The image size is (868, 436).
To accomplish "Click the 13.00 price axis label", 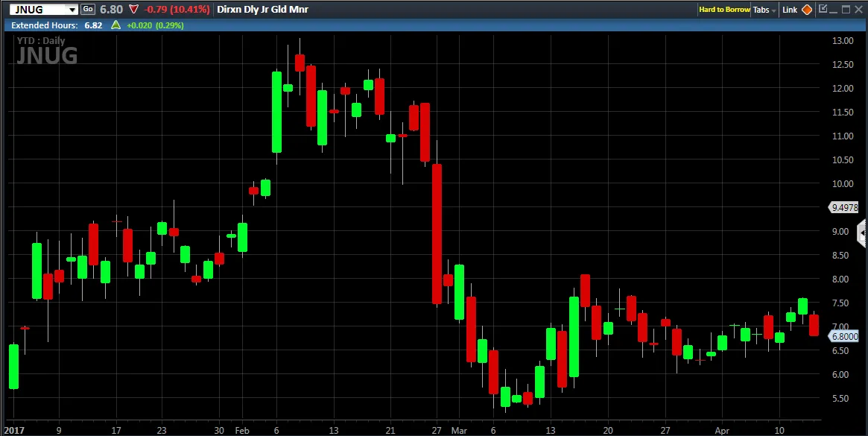I will tap(843, 40).
